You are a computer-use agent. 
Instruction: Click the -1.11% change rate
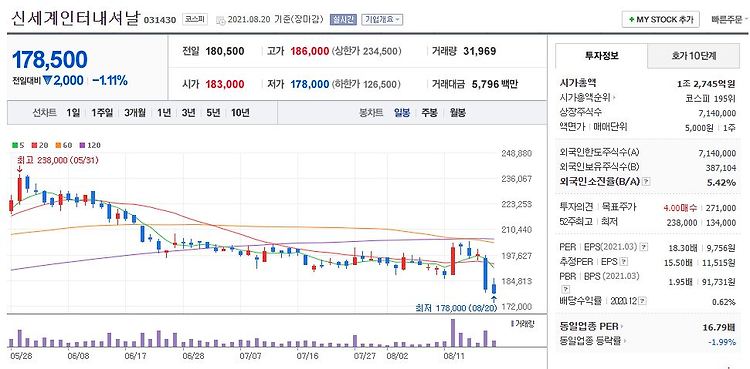coord(110,80)
